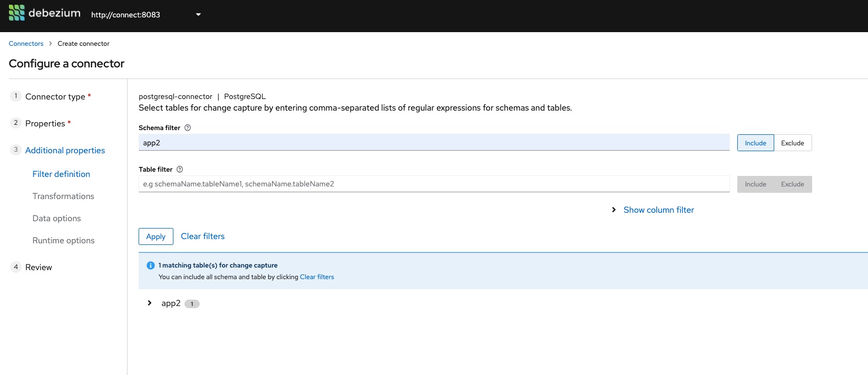
Task: Click Clear filters link inside the info alert
Action: tap(317, 277)
